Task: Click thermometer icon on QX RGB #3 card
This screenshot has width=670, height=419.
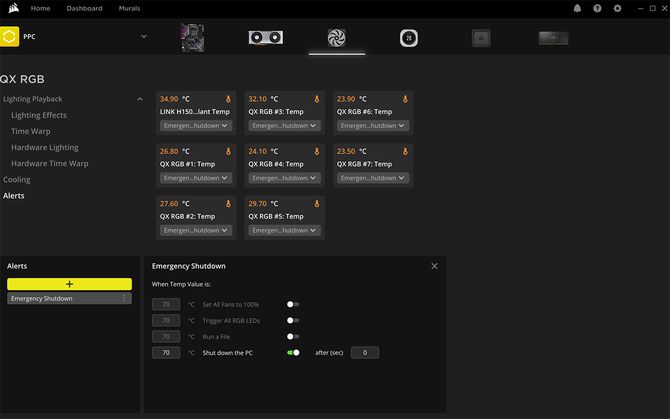Action: (x=317, y=99)
